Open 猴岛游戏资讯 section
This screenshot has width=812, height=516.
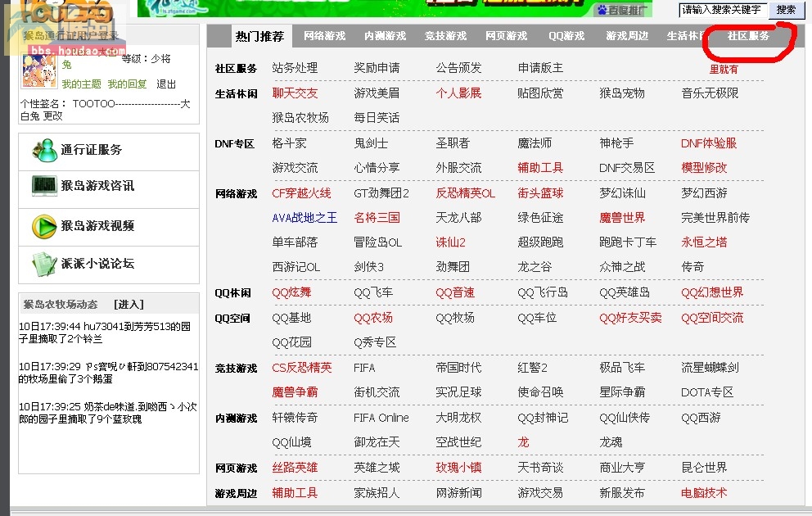[97, 185]
